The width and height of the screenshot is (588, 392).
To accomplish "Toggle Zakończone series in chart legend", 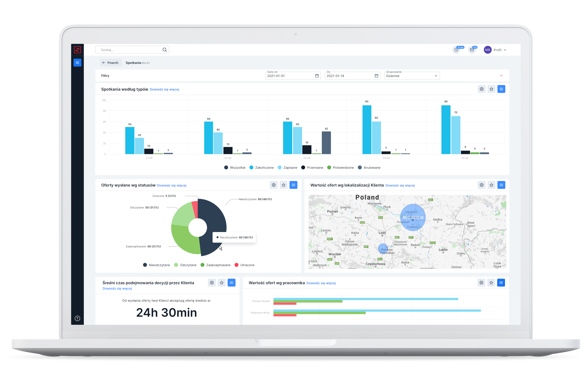I will click(x=261, y=168).
